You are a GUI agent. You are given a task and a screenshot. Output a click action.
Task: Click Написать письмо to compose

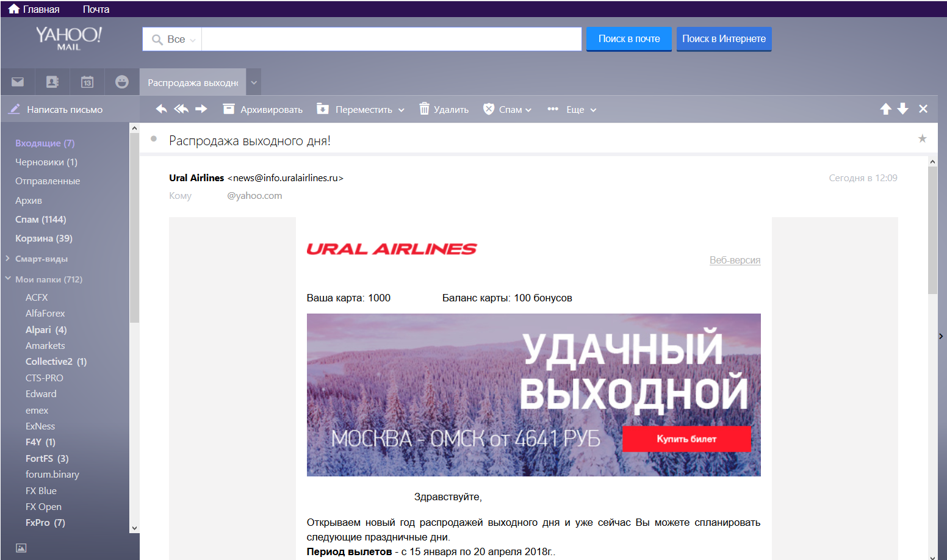(x=56, y=110)
